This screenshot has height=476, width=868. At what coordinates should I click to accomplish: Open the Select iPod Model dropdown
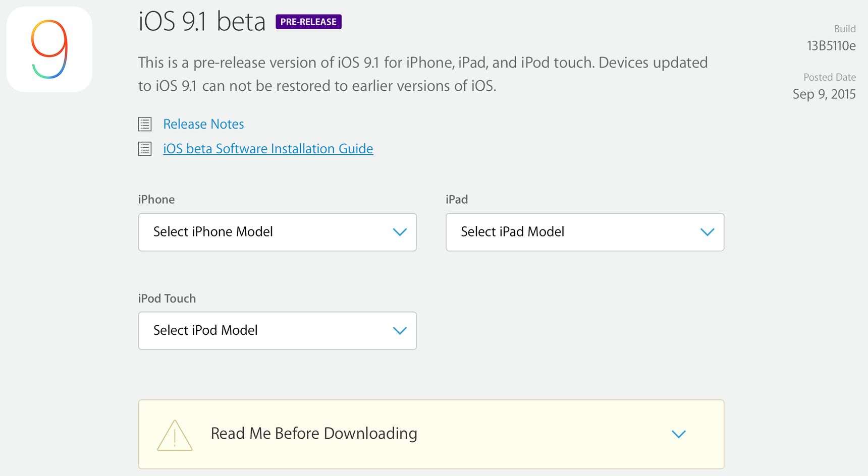[x=278, y=331]
